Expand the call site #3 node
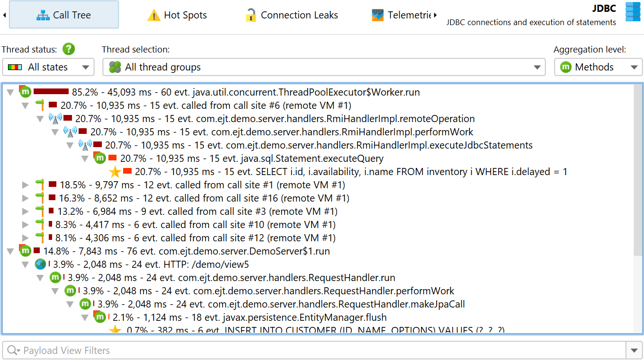 coord(26,211)
